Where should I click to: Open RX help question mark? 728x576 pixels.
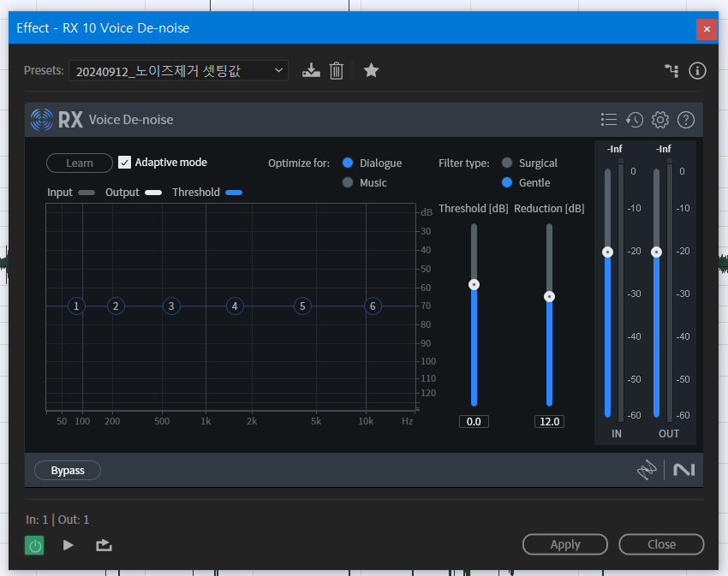[x=686, y=120]
